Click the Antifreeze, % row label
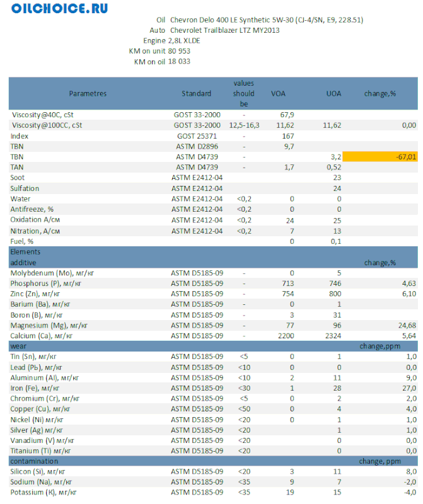The height and width of the screenshot is (504, 423). pyautogui.click(x=32, y=209)
